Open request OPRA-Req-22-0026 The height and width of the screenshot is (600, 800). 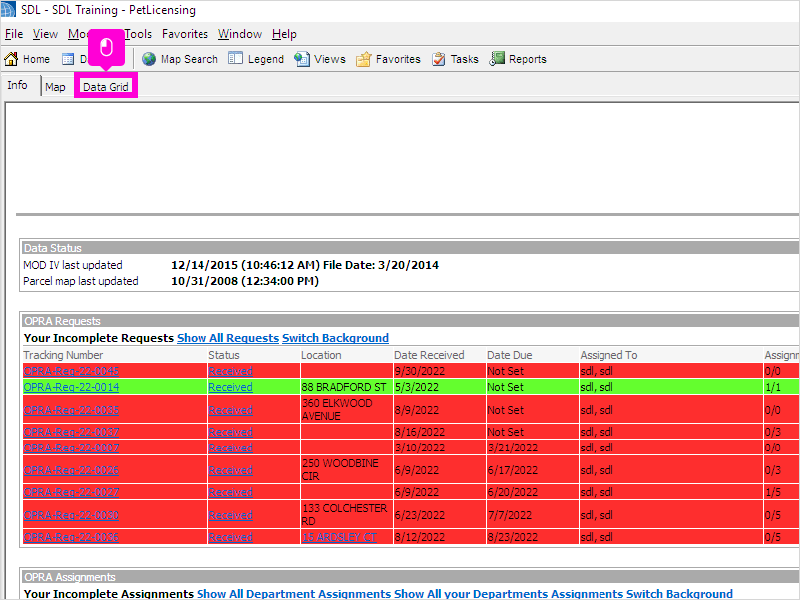pos(71,470)
